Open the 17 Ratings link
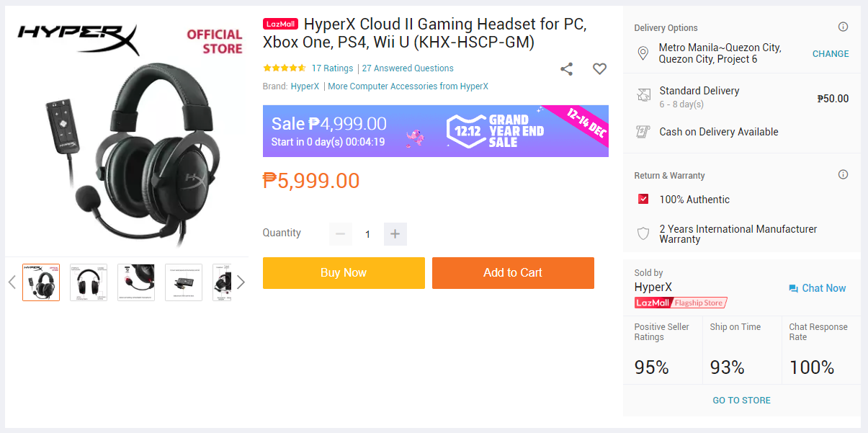The image size is (868, 433). pyautogui.click(x=332, y=68)
